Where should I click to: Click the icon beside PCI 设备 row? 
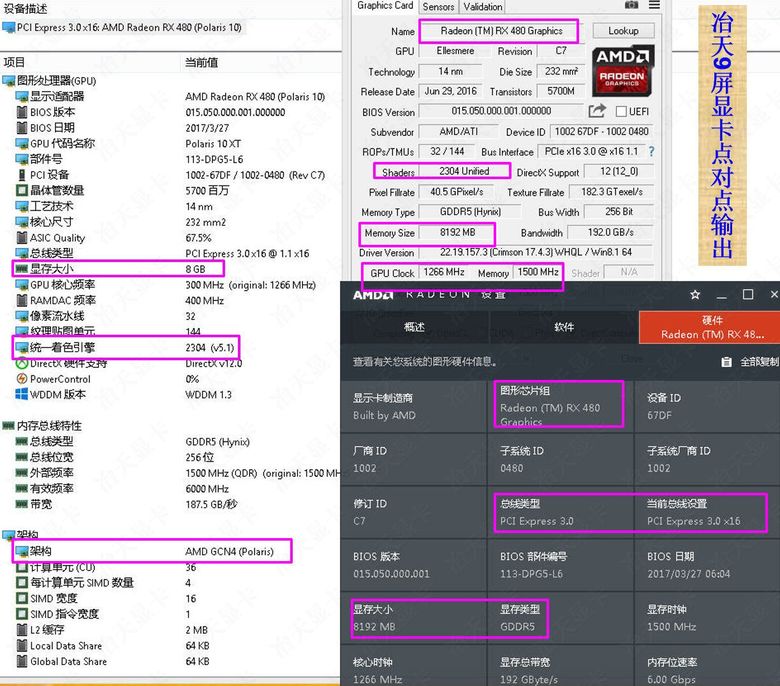(x=21, y=175)
